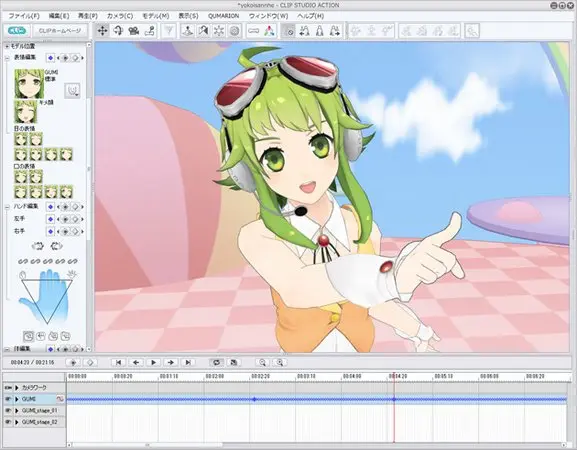This screenshot has width=577, height=450.
Task: Click the figure with swap arrows icon
Action: click(304, 31)
